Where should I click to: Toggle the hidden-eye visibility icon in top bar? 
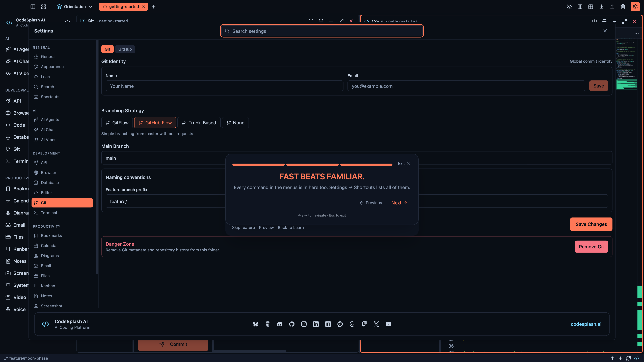pyautogui.click(x=569, y=7)
